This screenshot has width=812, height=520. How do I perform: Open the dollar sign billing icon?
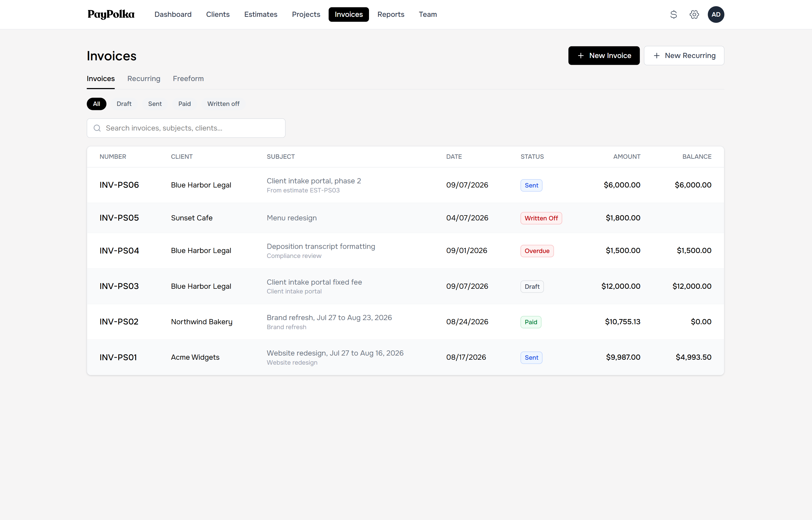coord(673,15)
